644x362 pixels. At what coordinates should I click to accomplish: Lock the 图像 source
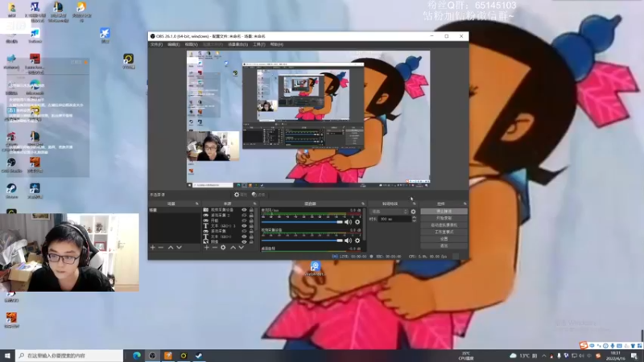pyautogui.click(x=251, y=242)
